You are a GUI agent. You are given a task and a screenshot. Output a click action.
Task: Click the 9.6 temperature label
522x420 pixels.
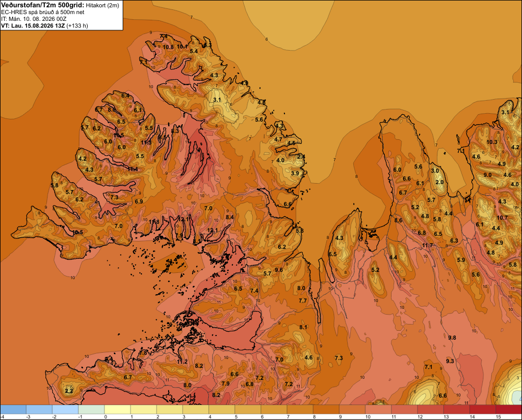coord(279,270)
